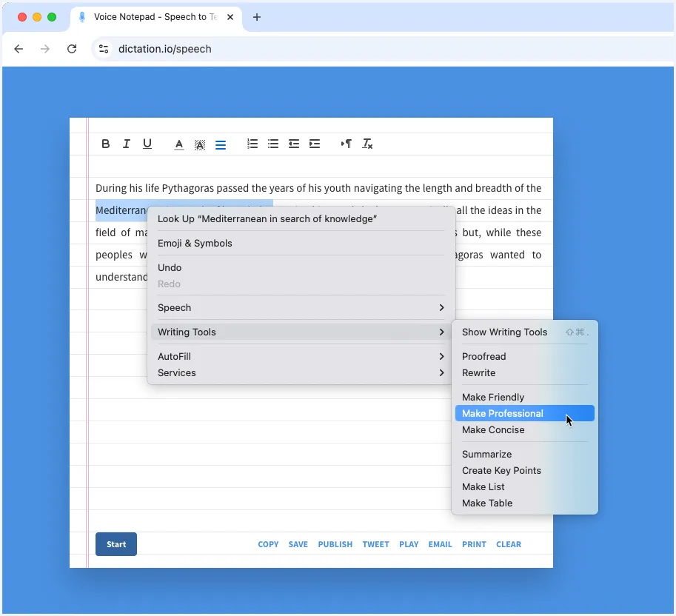Image resolution: width=676 pixels, height=616 pixels.
Task: Open the AutoFill submenu
Action: click(300, 356)
